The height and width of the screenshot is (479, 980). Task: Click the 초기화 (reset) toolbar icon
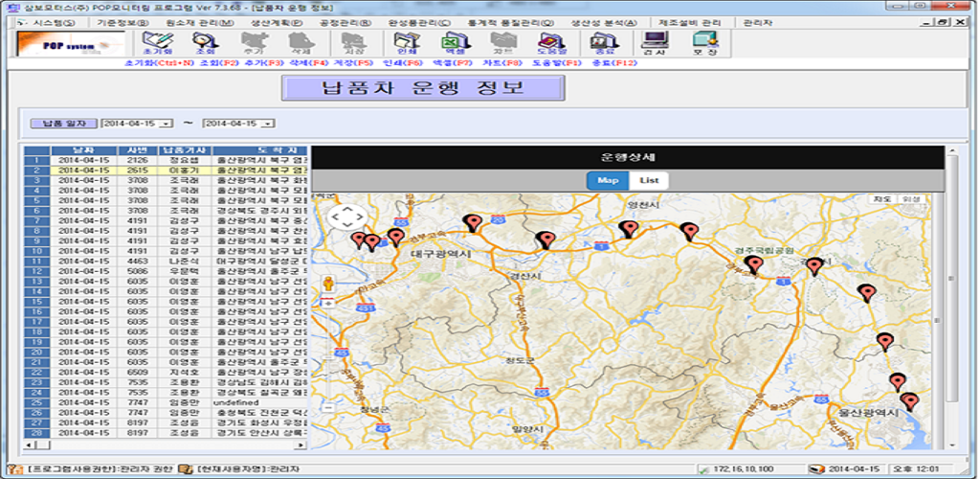[x=156, y=42]
